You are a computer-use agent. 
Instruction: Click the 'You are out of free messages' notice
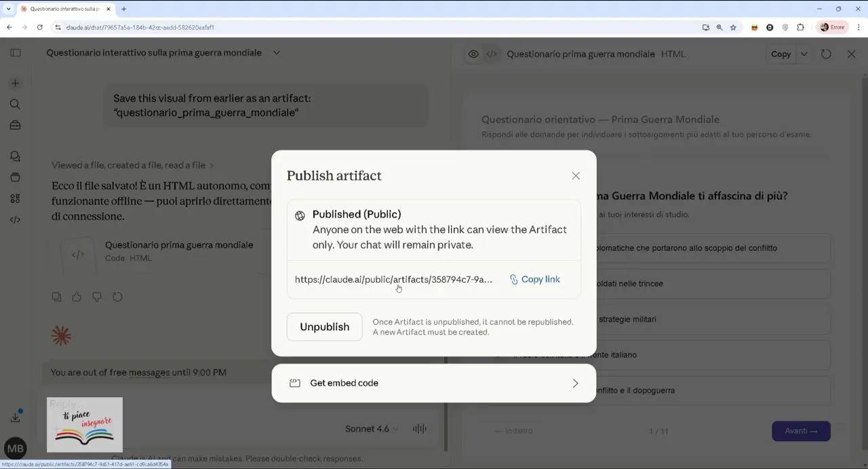[138, 372]
